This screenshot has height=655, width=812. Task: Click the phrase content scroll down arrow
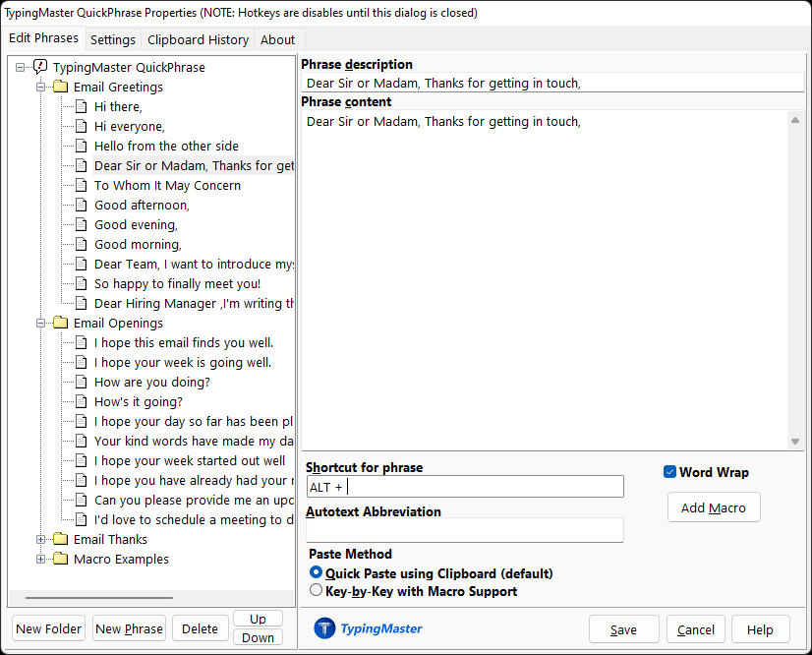[x=795, y=442]
